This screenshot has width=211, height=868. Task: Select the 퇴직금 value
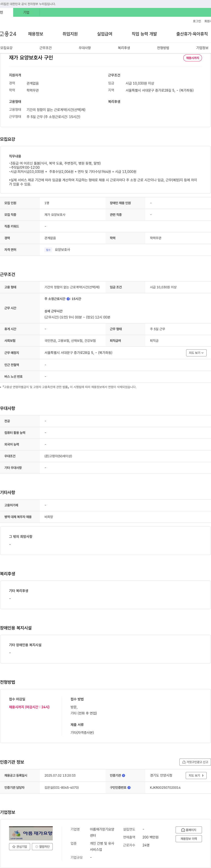pyautogui.click(x=154, y=341)
